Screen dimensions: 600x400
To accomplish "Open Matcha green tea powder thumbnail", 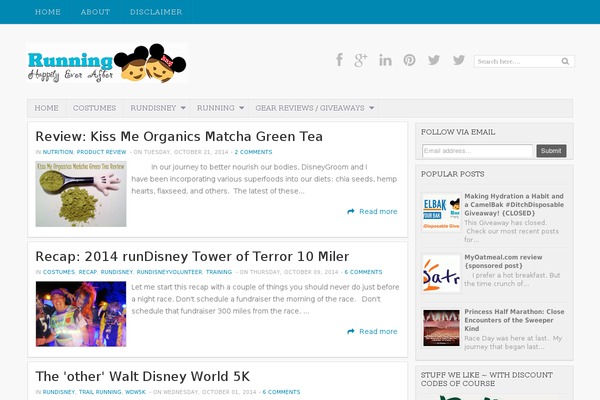I will coord(81,194).
